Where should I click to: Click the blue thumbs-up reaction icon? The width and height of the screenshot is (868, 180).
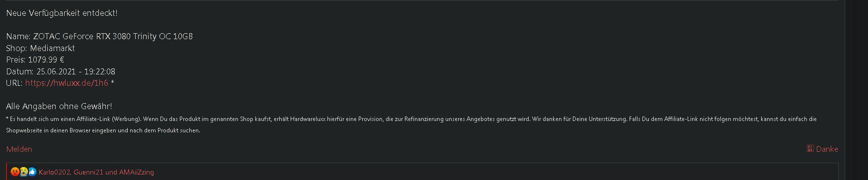32,172
